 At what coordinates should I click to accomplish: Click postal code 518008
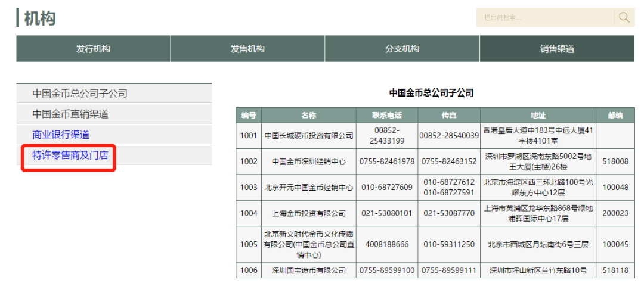(x=615, y=161)
